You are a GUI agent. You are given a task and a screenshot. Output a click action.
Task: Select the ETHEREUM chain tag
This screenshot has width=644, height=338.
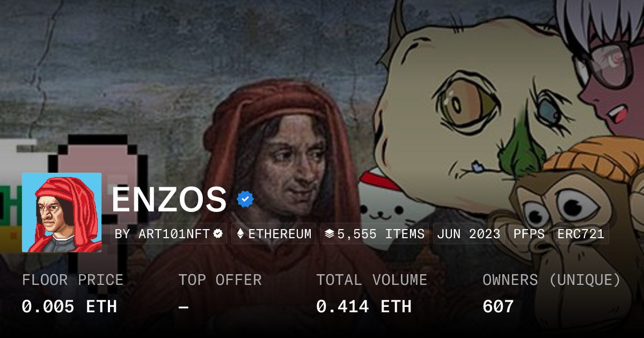click(x=274, y=234)
